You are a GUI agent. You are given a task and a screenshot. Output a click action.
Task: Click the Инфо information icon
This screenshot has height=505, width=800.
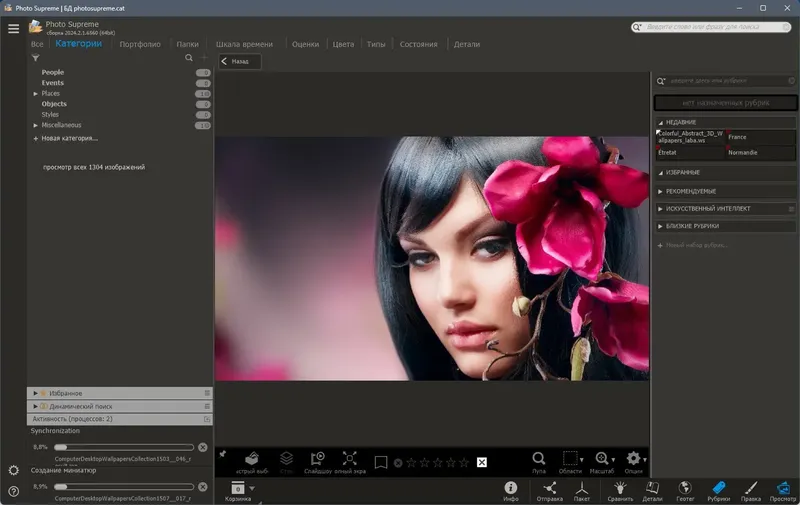(x=510, y=487)
